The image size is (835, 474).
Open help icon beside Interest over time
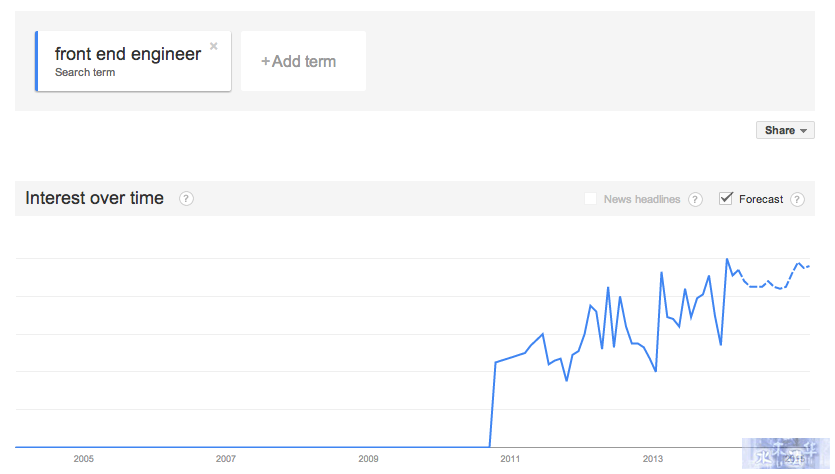[186, 199]
